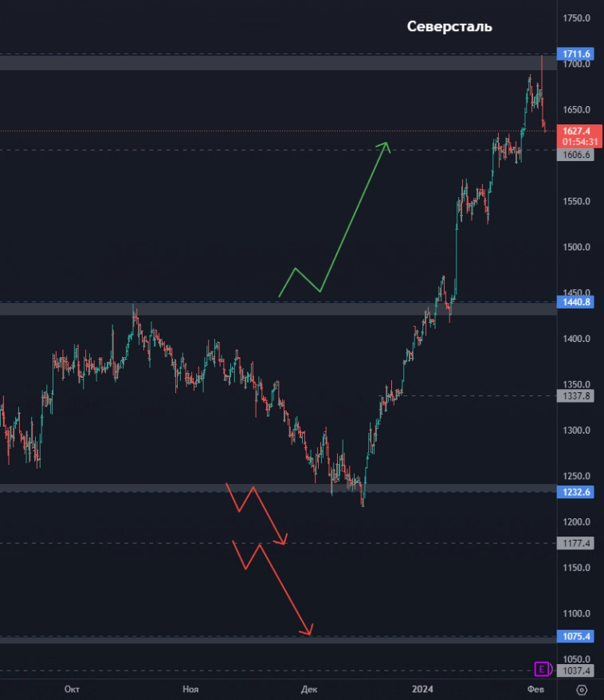
Task: Click the Дек label on time axis
Action: pyautogui.click(x=308, y=689)
